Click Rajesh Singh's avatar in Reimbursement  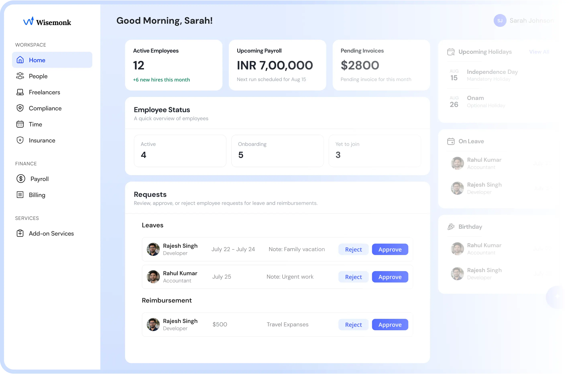pyautogui.click(x=153, y=324)
